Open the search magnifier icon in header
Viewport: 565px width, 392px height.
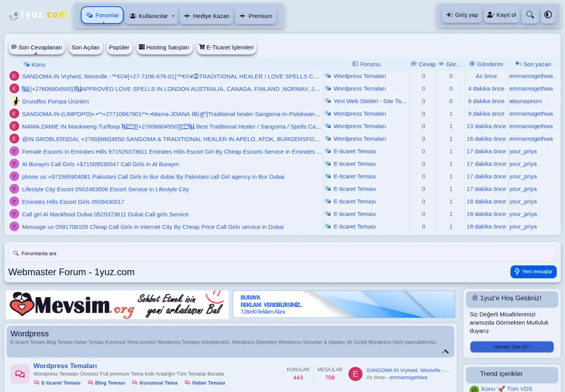point(530,15)
